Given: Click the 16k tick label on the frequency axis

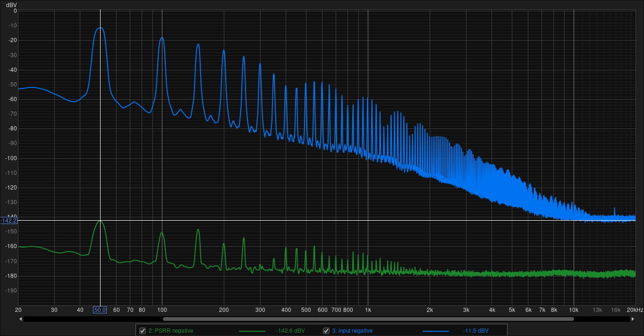Looking at the screenshot, I should (x=616, y=310).
